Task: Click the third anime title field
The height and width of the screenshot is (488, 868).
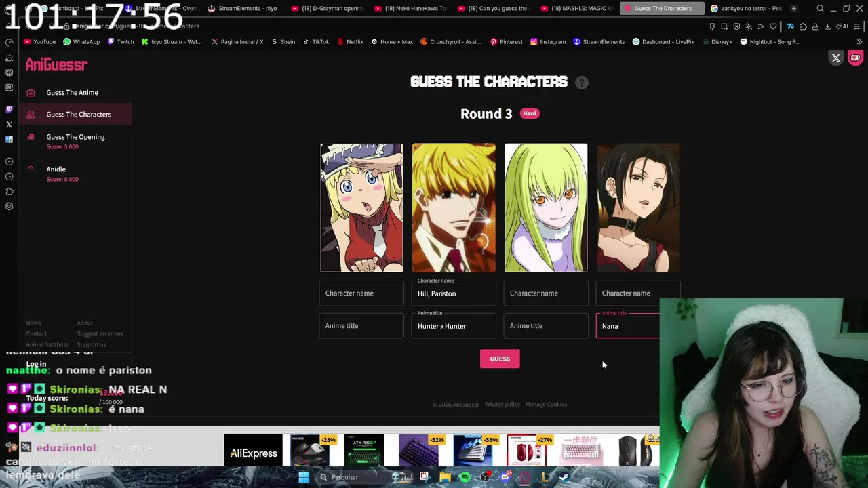Action: click(x=546, y=326)
